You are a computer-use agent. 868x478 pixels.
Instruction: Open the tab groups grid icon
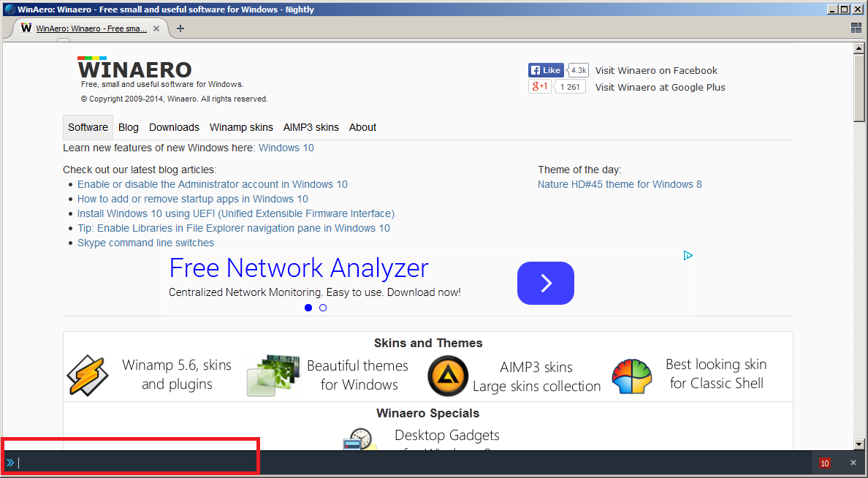pos(856,29)
